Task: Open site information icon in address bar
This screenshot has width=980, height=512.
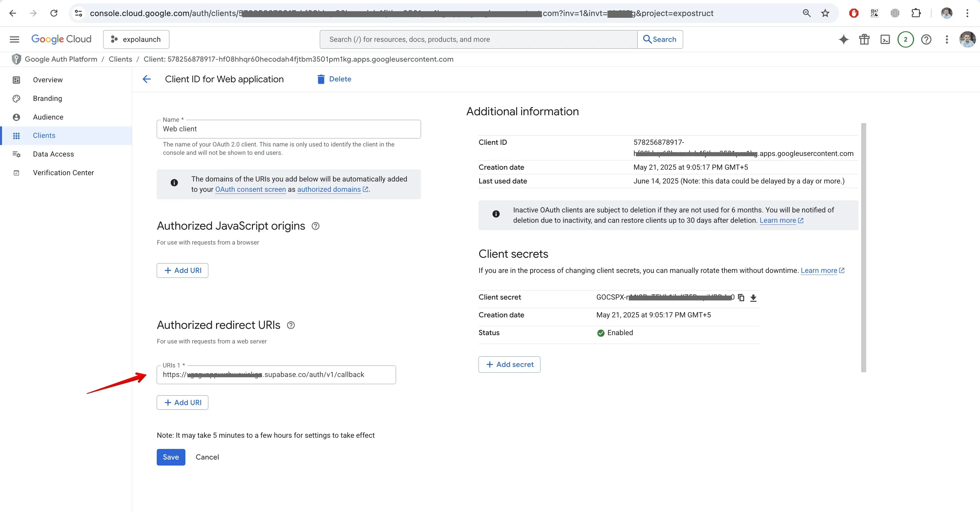Action: tap(78, 13)
